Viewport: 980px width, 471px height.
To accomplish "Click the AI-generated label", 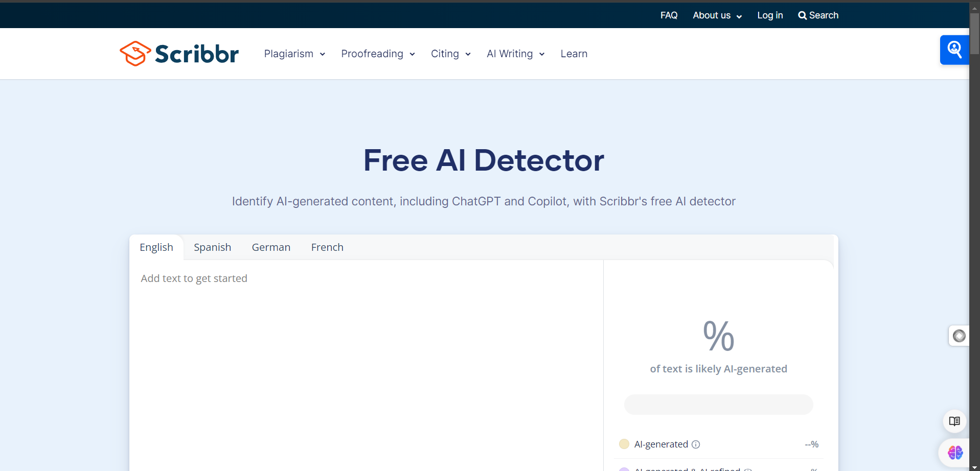I will coord(661,444).
